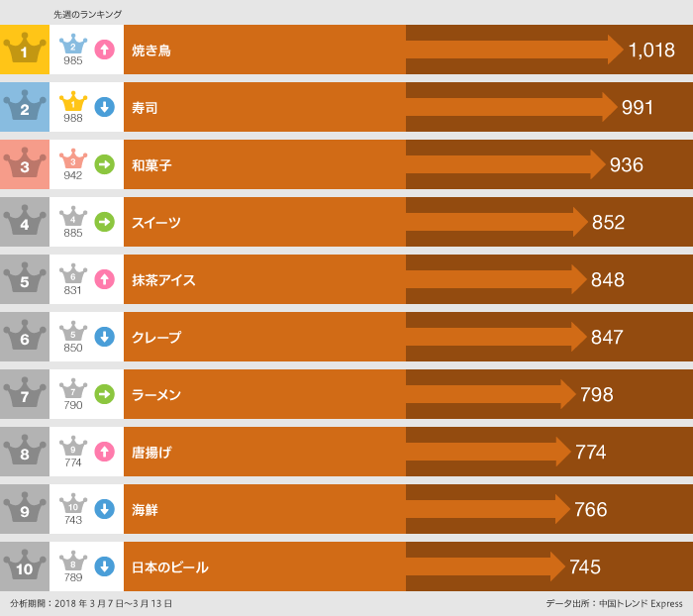Click the gray rank 10 crown icon
The image size is (693, 616).
[25, 566]
